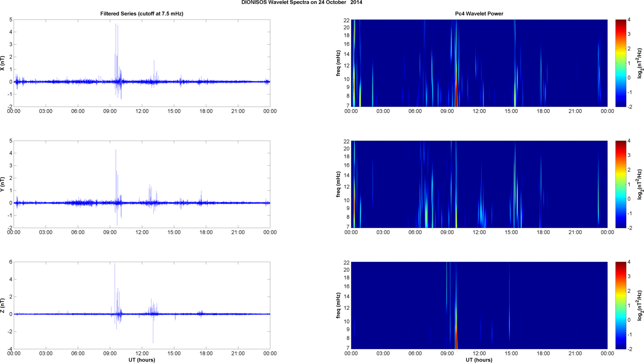
Task: Click the log2(nT²/Hz) label of the bottom colorbar
Action: [x=640, y=306]
